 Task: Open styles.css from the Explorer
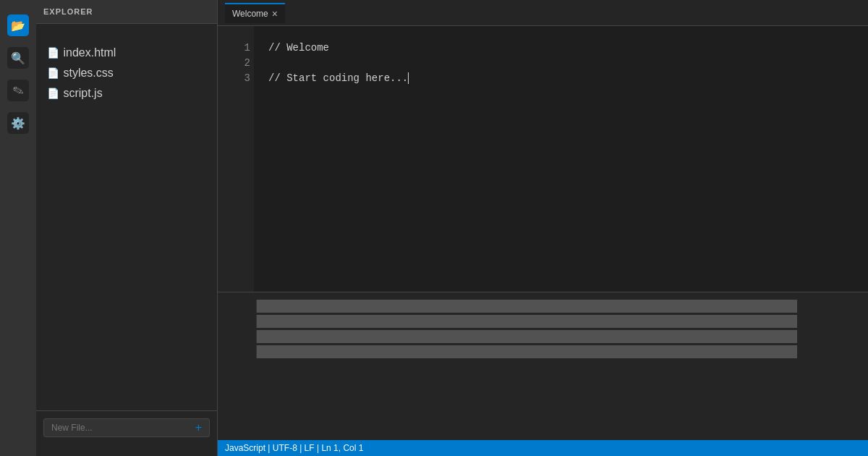coord(88,73)
